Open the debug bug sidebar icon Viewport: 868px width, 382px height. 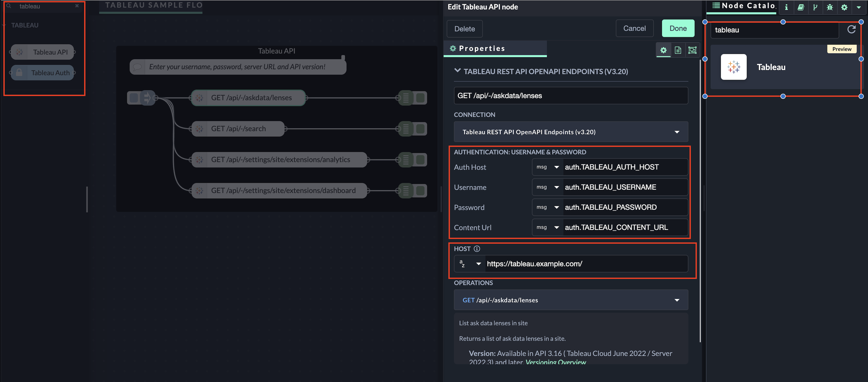click(x=830, y=7)
